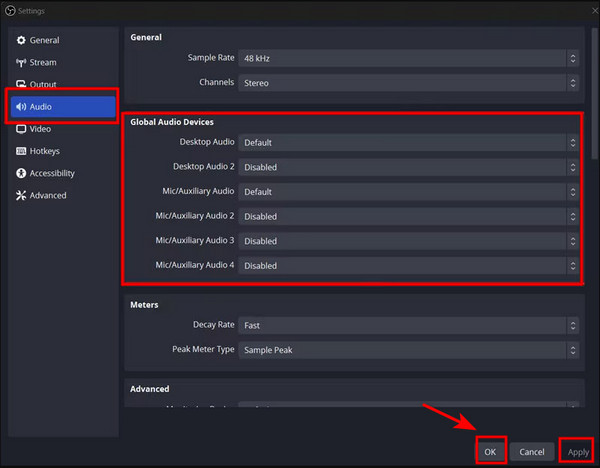Click the Decay Rate label
The width and height of the screenshot is (600, 468).
tap(214, 325)
